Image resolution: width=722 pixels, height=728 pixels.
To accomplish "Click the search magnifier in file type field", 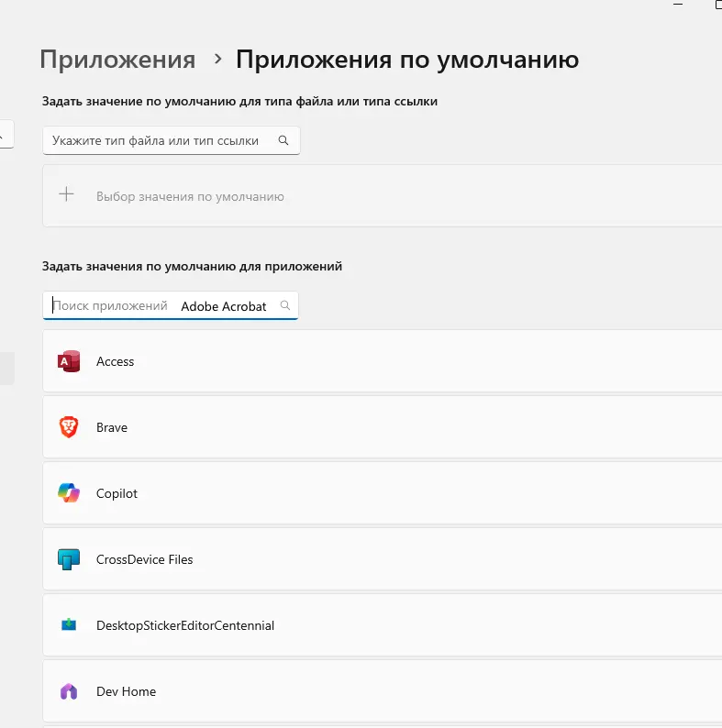I will (x=283, y=140).
